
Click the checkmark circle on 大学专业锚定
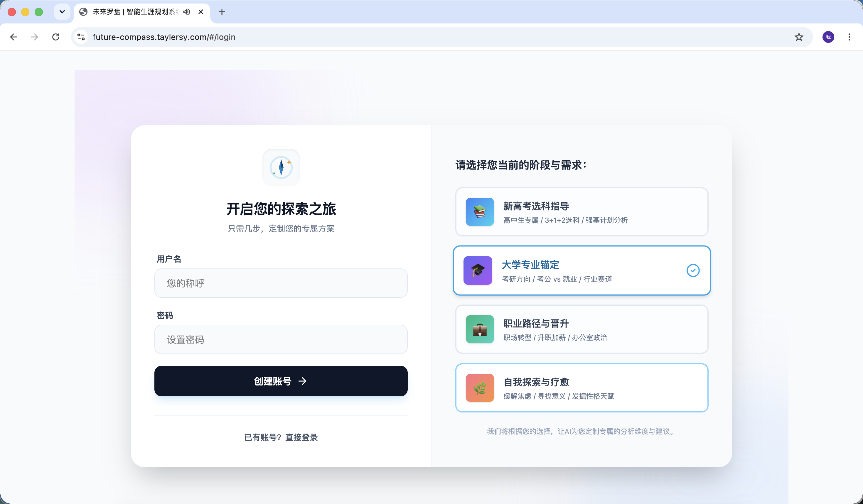693,270
